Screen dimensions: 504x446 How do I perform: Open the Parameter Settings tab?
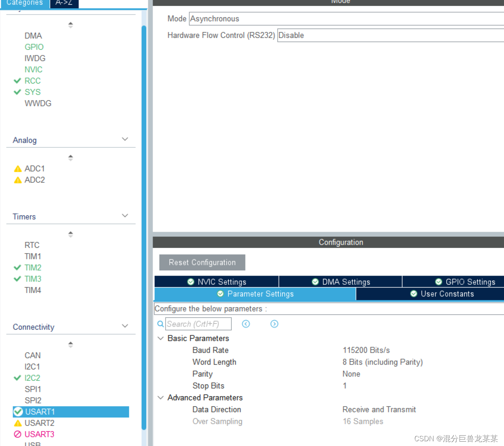click(255, 294)
